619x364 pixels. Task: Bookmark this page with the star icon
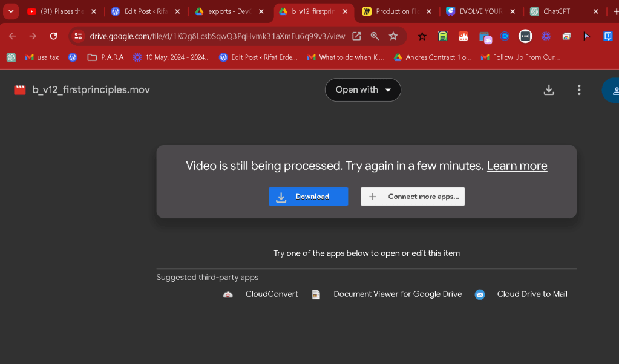pyautogui.click(x=393, y=36)
